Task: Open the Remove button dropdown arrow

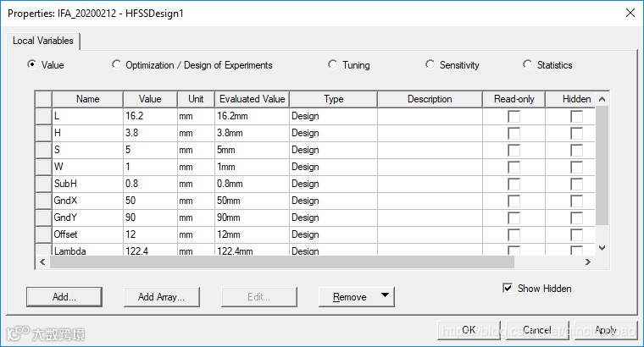Action: pyautogui.click(x=386, y=296)
